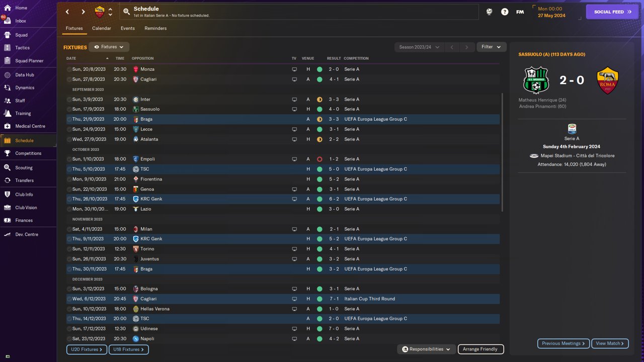Expand the Filter dropdown
The width and height of the screenshot is (644, 362).
(491, 47)
